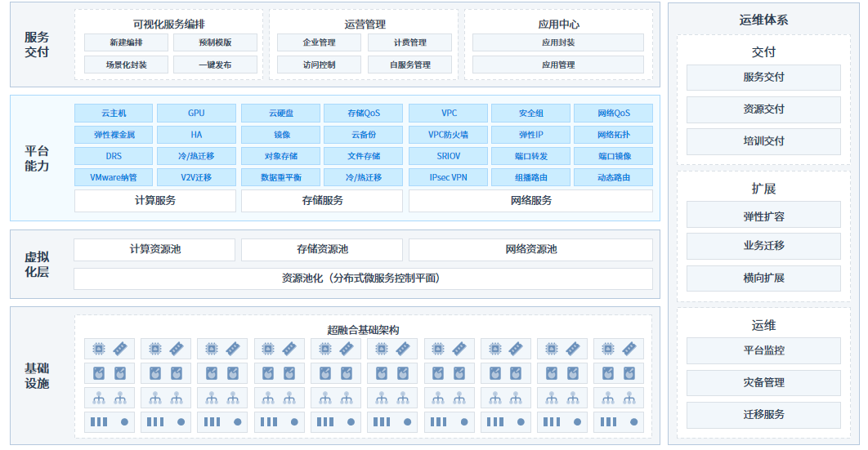The image size is (868, 450).
Task: Click the three-bar port icon in the first node column
Action: click(99, 422)
